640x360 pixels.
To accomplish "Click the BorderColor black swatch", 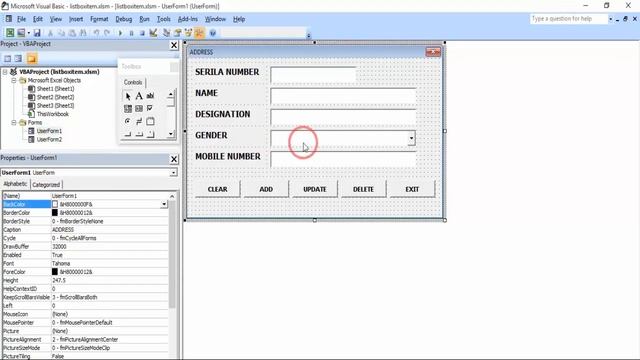I will click(55, 213).
